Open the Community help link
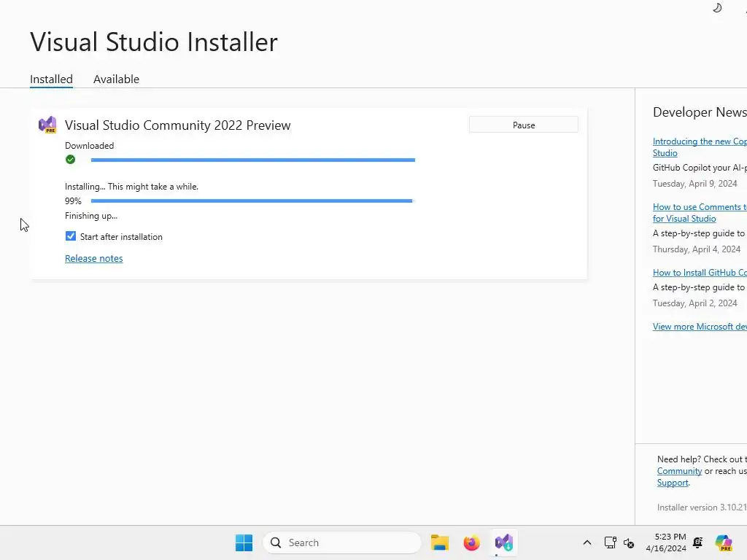This screenshot has width=747, height=560. coord(679,471)
